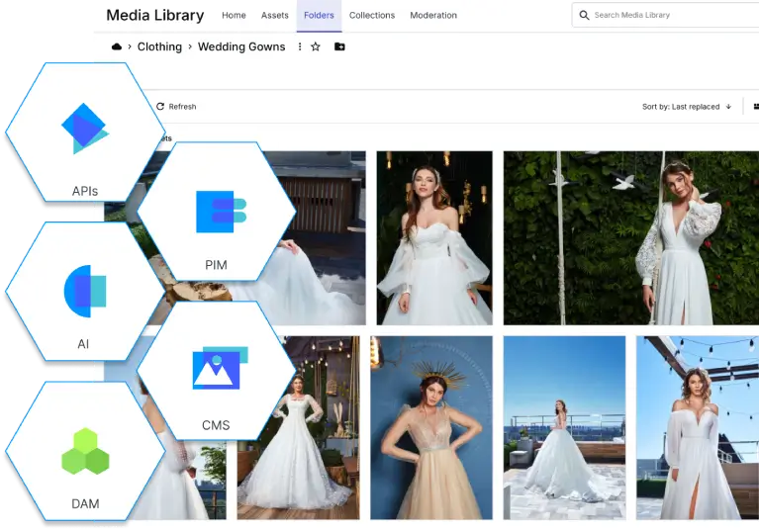
Task: Open the three-dot folder options menu
Action: pos(300,46)
